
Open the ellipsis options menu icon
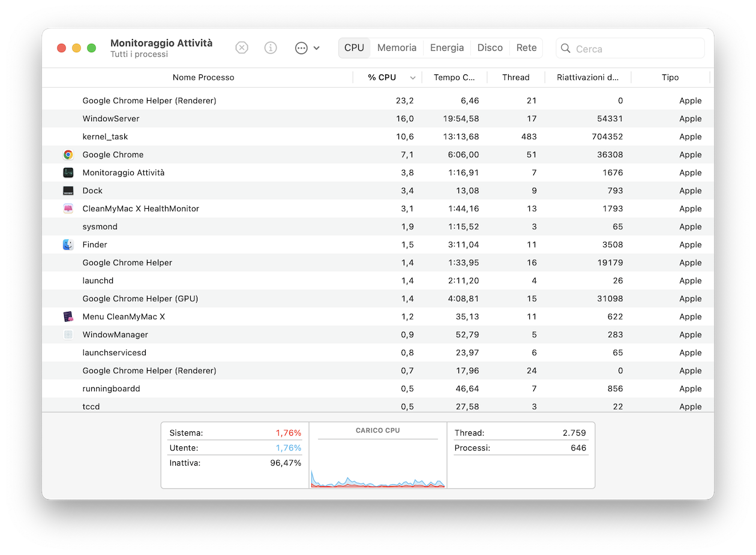[301, 48]
